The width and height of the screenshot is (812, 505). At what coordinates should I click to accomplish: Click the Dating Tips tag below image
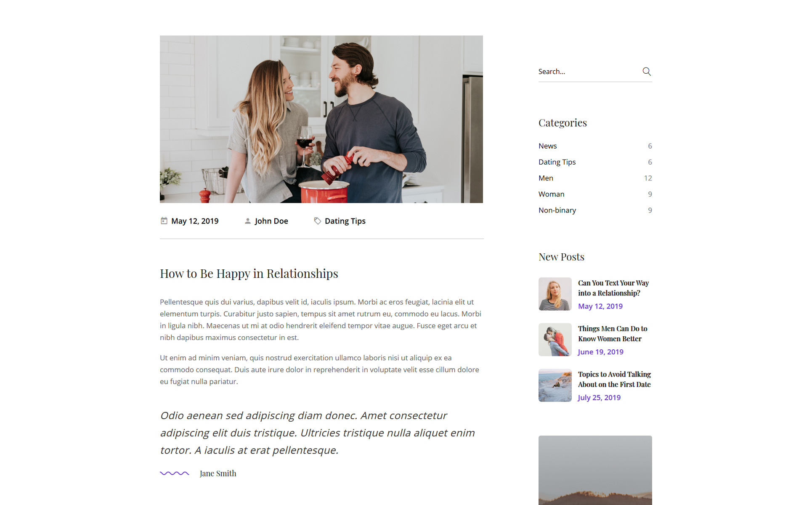tap(345, 221)
